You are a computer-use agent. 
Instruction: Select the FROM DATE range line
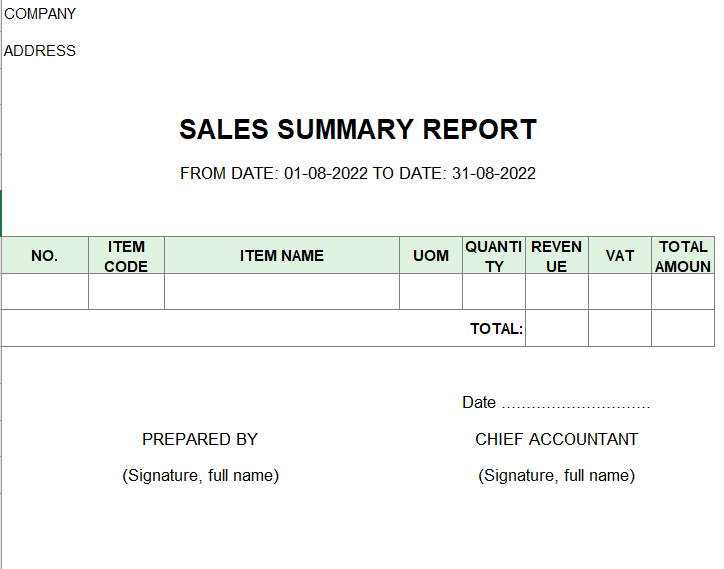pos(358,173)
